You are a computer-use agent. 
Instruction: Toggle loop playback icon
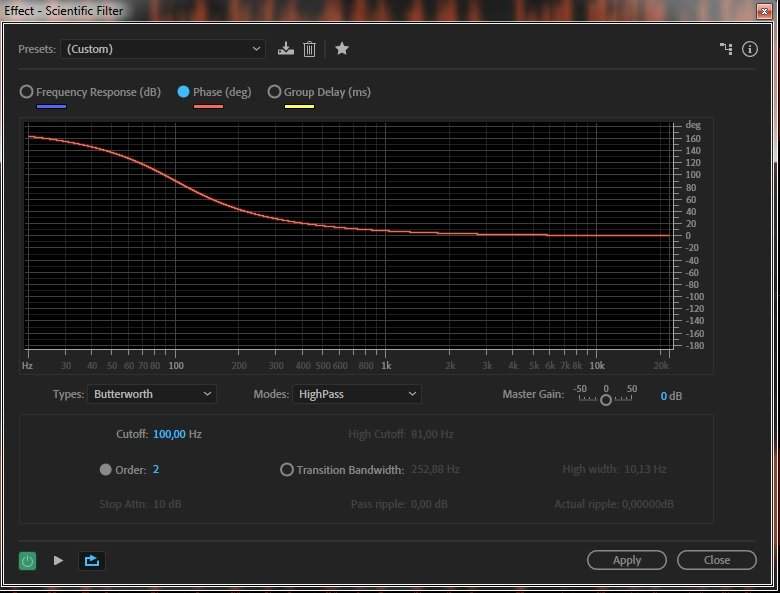(x=92, y=561)
